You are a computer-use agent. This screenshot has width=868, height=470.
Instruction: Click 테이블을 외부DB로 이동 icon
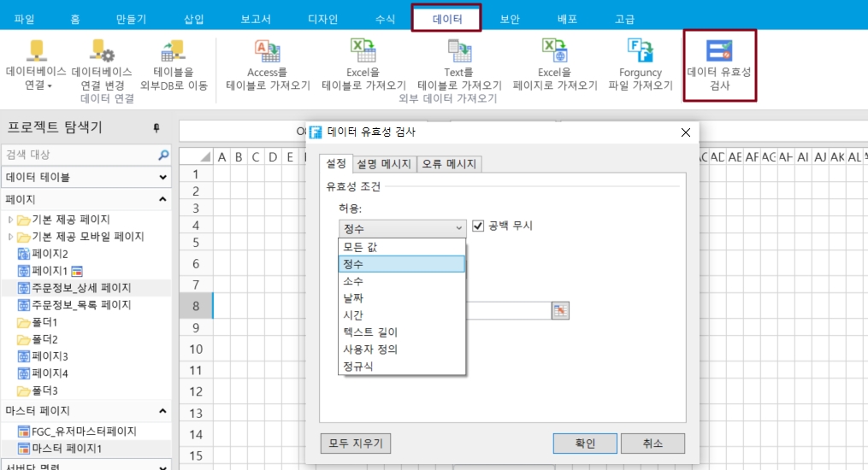click(x=174, y=52)
